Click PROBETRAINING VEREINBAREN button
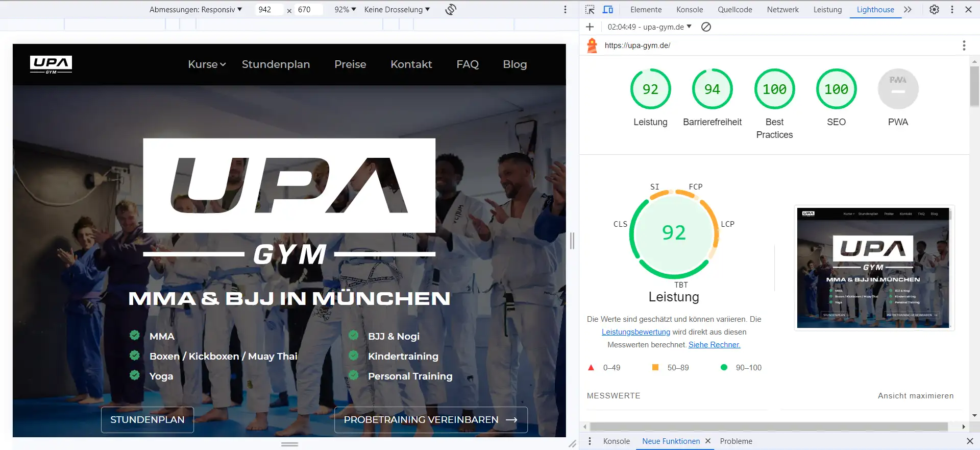Screen dimensions: 980x450 pos(431,420)
